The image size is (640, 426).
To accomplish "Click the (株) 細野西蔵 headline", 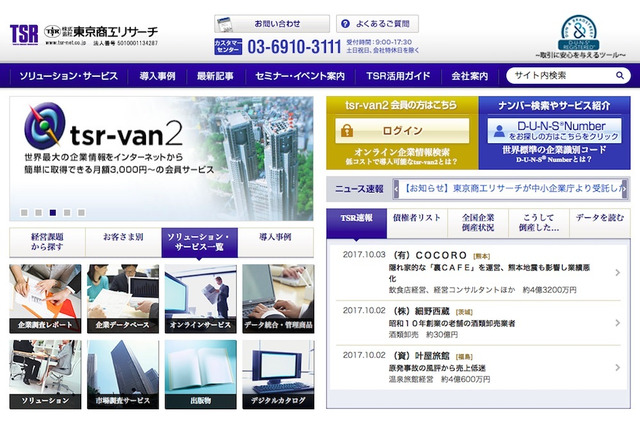I will click(x=421, y=311).
